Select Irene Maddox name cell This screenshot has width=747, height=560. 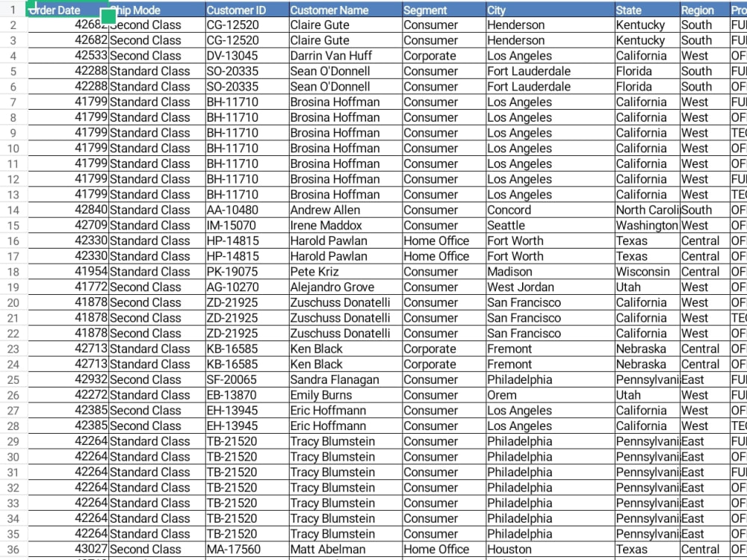[345, 225]
